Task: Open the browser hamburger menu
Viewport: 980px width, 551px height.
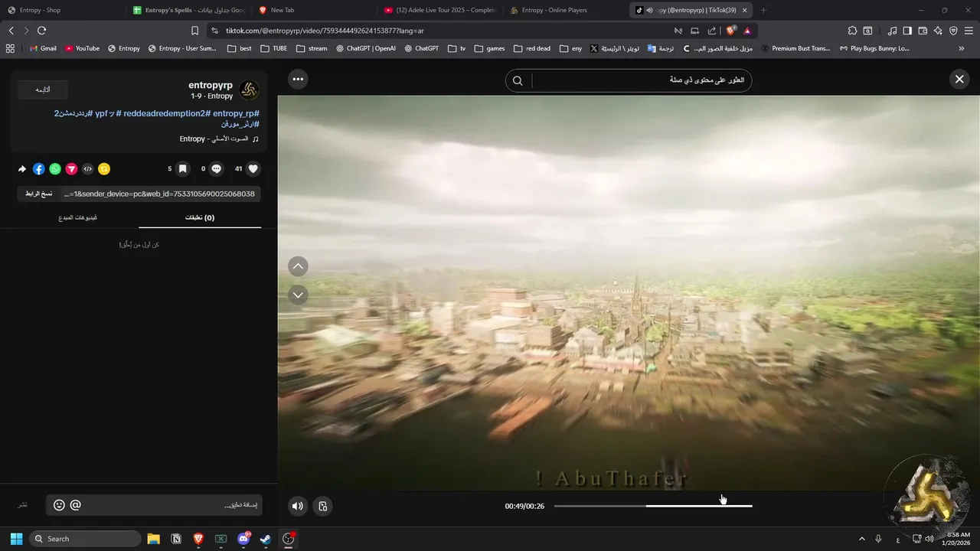Action: click(x=969, y=31)
